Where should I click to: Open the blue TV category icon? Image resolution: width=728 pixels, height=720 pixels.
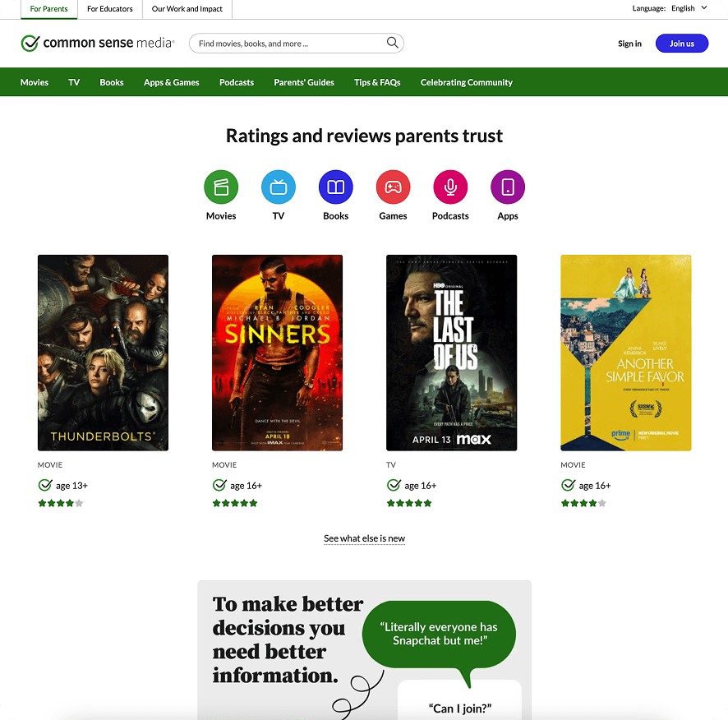[x=279, y=187]
